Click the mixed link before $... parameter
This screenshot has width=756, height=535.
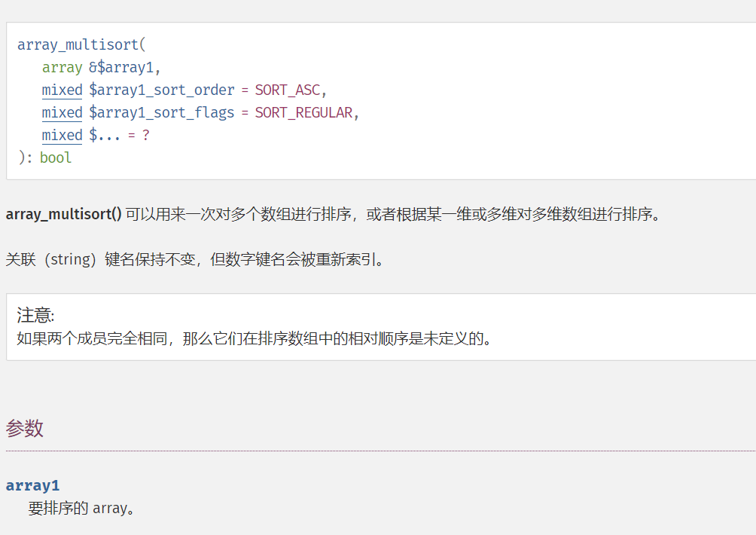pos(62,136)
